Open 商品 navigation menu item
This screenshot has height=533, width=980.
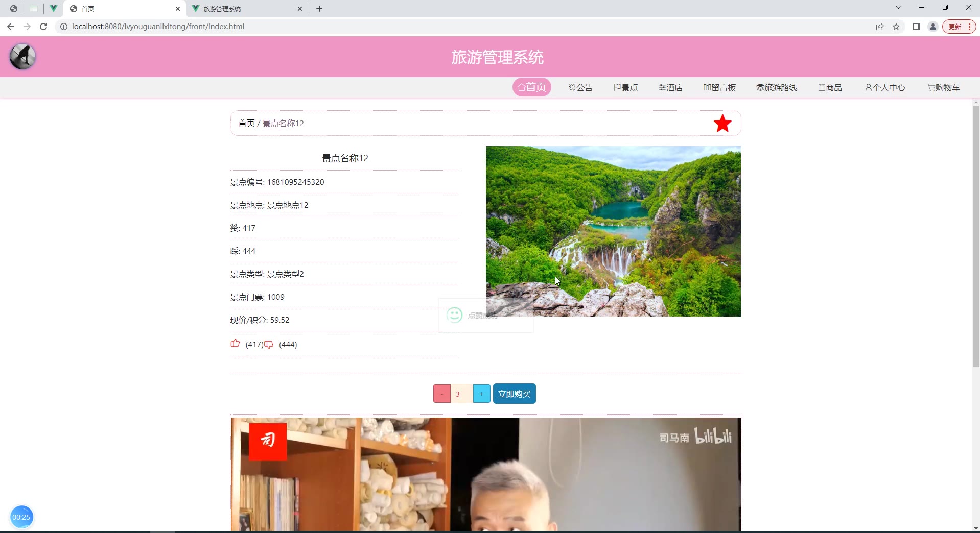(830, 88)
